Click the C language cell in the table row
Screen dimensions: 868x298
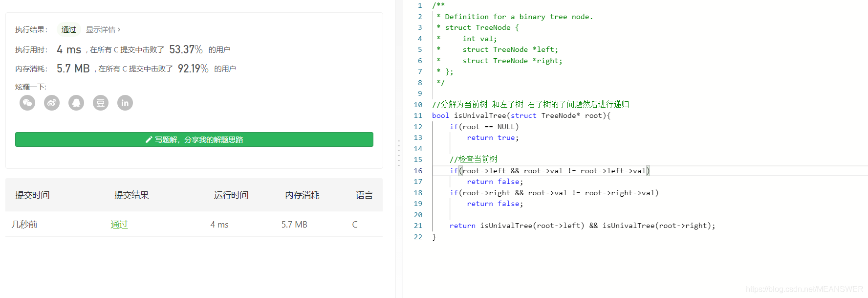[x=355, y=225]
